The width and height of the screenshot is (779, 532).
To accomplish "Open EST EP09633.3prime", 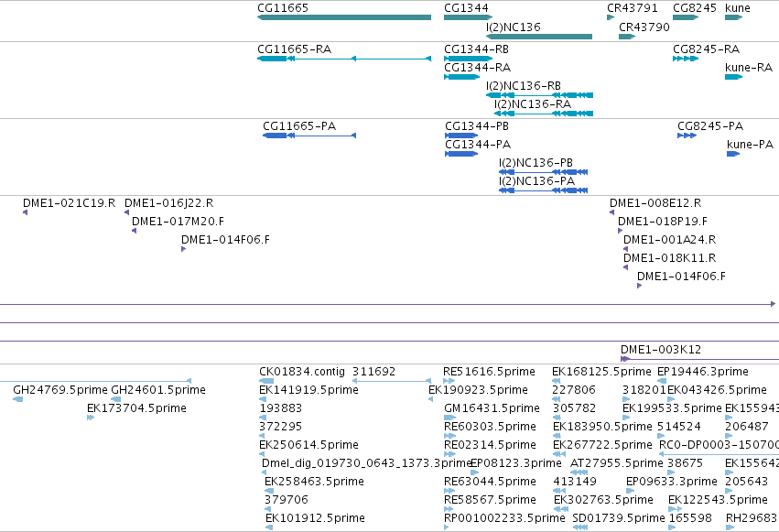I will (x=671, y=482).
